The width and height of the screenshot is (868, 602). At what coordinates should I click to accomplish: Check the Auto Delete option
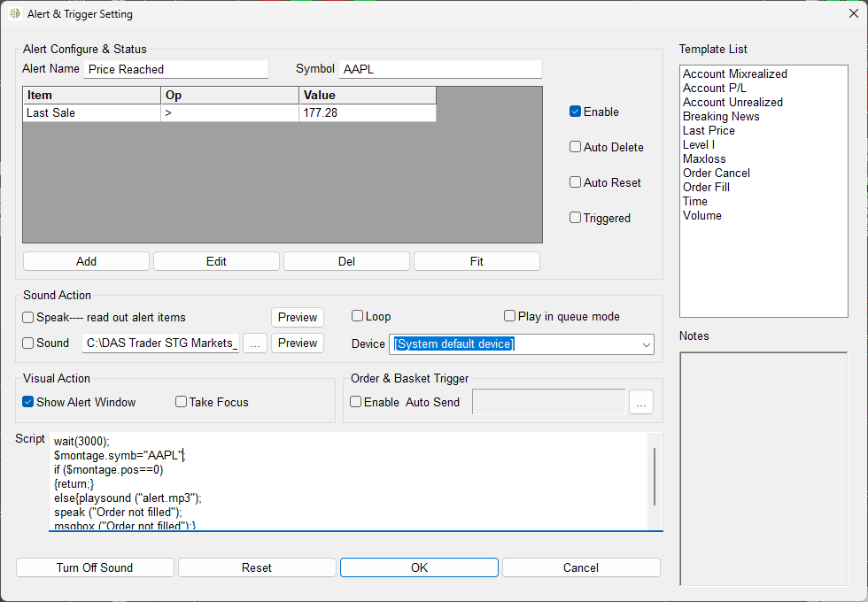(x=575, y=147)
